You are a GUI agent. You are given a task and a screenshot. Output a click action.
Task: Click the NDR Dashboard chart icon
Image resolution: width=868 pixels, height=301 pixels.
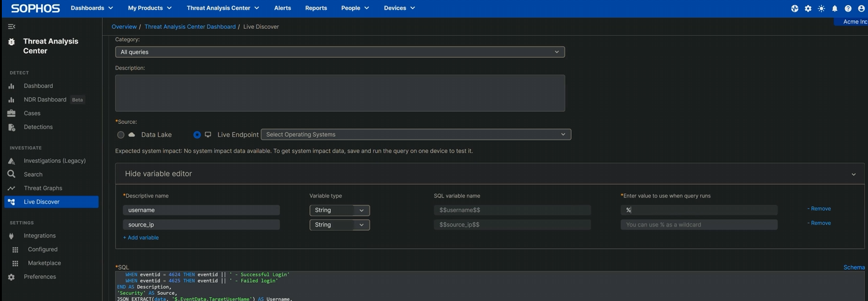click(x=11, y=100)
